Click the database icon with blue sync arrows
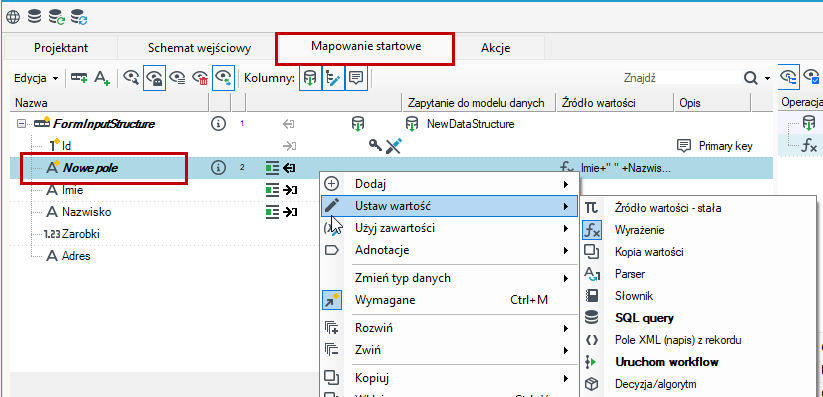Viewport: 823px width, 397px height. [x=79, y=17]
